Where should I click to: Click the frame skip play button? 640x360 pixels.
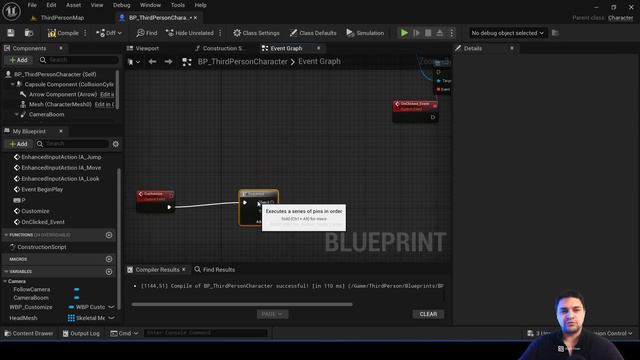click(x=416, y=33)
